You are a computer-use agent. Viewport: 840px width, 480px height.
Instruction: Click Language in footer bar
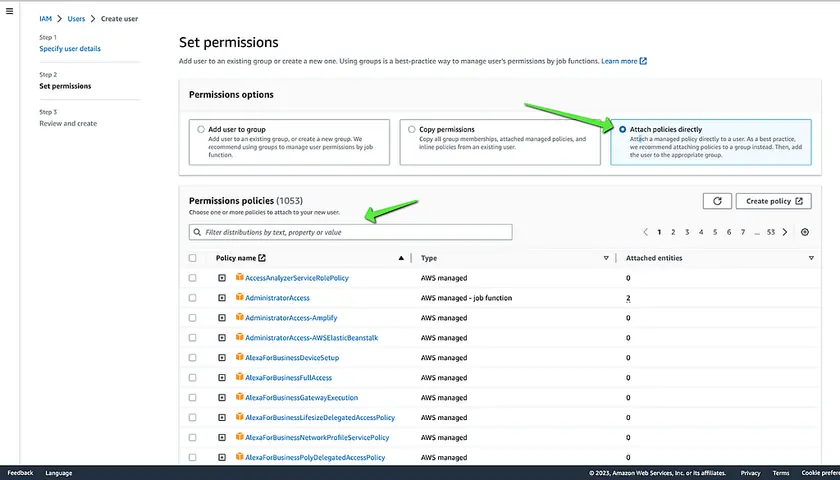click(x=58, y=473)
